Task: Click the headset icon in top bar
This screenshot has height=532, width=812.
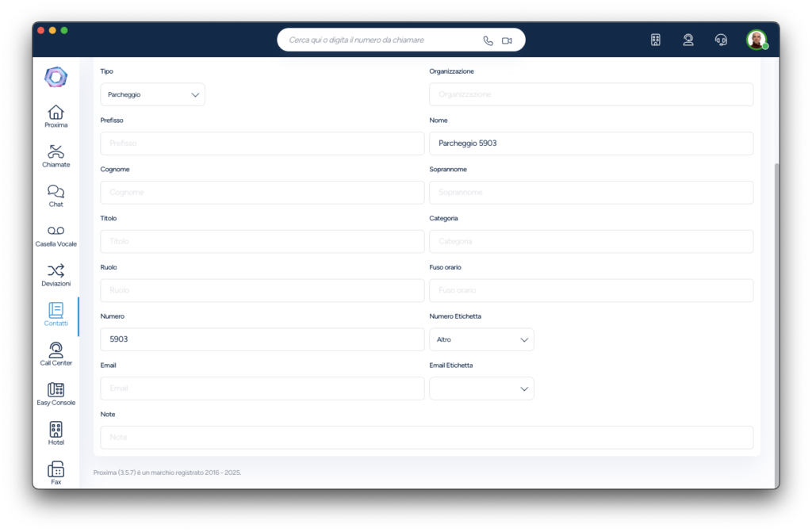Action: coord(721,40)
